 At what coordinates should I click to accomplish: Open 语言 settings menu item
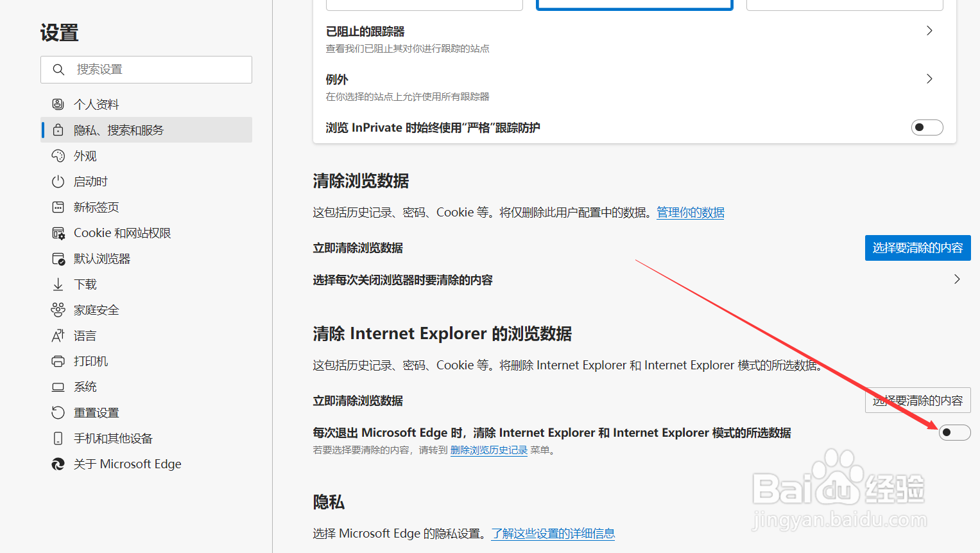coord(146,335)
